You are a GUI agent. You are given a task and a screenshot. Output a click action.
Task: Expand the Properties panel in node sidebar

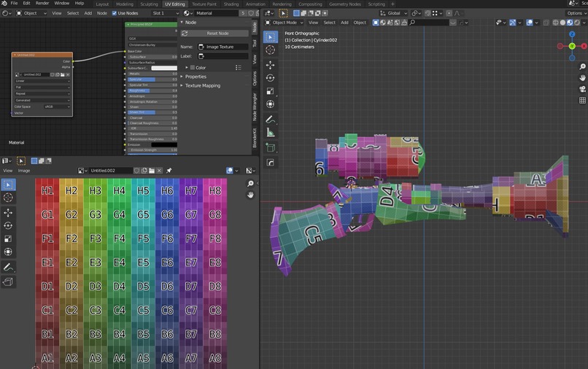tap(196, 77)
